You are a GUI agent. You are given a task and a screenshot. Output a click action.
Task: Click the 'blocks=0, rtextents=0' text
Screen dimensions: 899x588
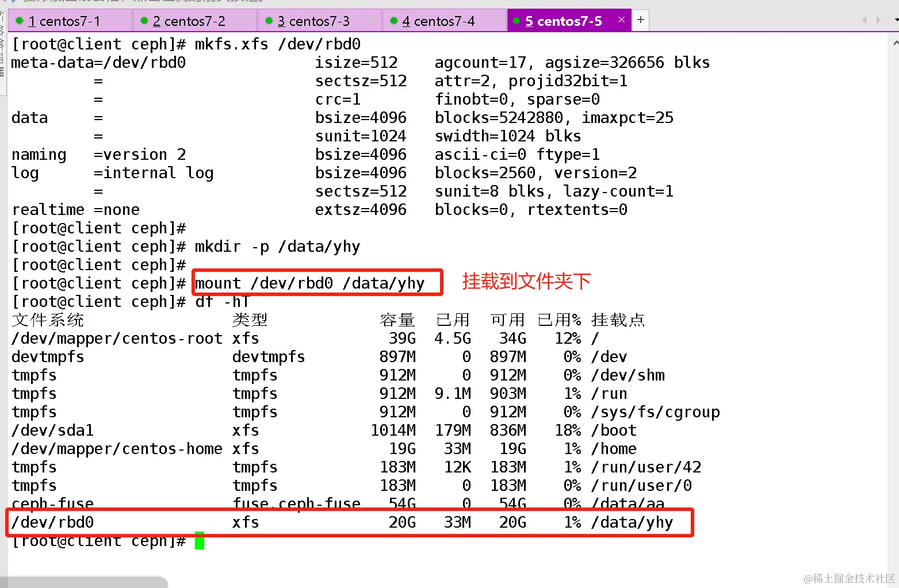click(x=531, y=210)
